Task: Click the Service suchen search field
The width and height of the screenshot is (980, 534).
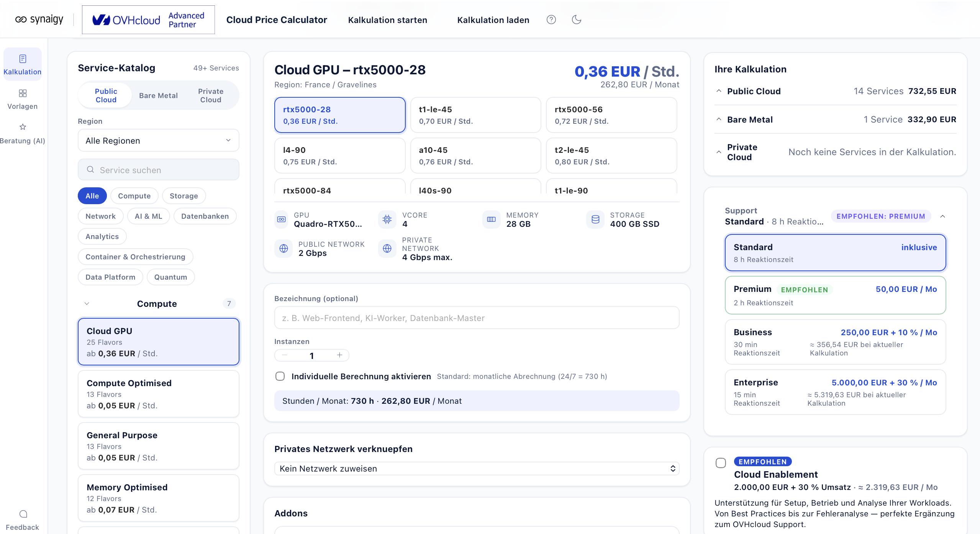Action: coord(158,170)
